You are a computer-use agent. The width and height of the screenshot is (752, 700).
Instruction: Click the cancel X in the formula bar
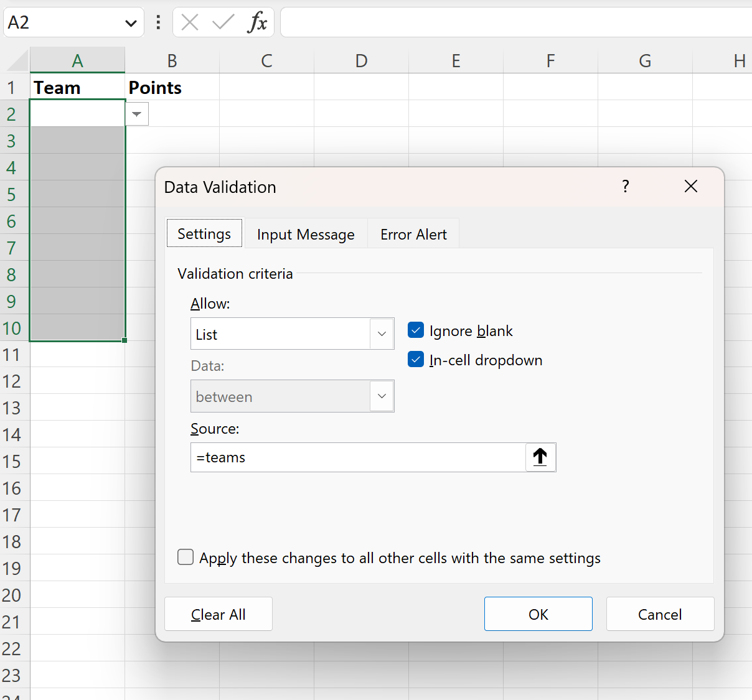pyautogui.click(x=189, y=22)
